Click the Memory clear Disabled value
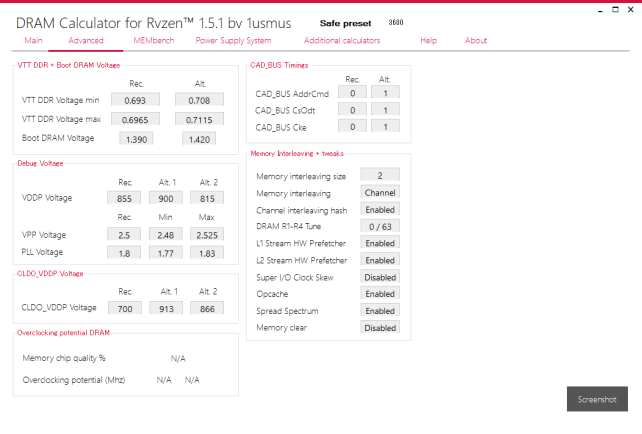The height and width of the screenshot is (434, 642). [x=380, y=327]
